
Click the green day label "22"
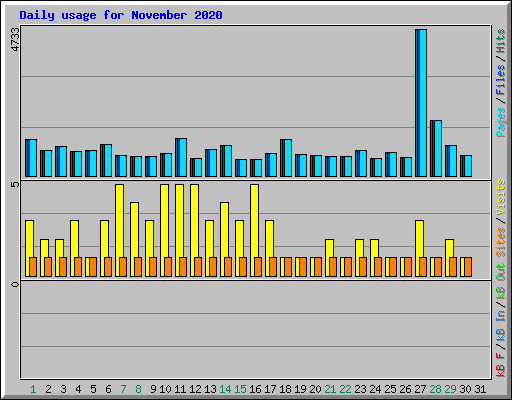click(x=345, y=389)
